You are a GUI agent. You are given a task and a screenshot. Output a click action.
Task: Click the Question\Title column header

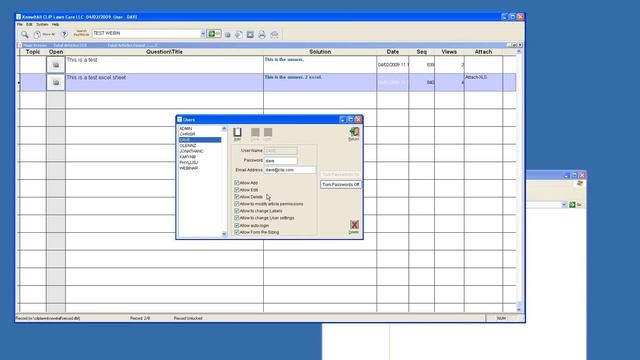pyautogui.click(x=164, y=52)
